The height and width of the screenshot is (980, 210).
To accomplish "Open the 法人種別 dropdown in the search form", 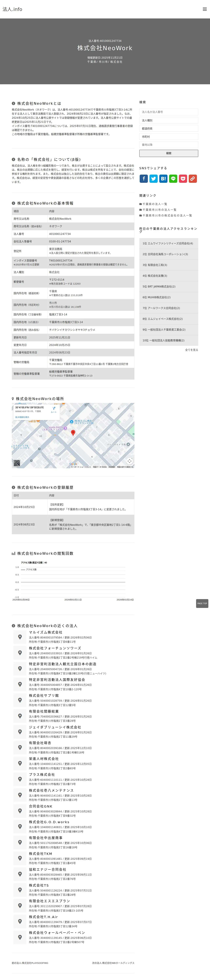I will [168, 120].
